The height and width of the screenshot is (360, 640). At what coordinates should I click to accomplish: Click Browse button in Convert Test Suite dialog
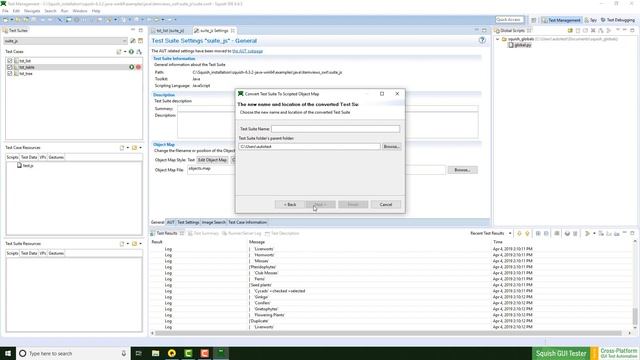point(391,147)
